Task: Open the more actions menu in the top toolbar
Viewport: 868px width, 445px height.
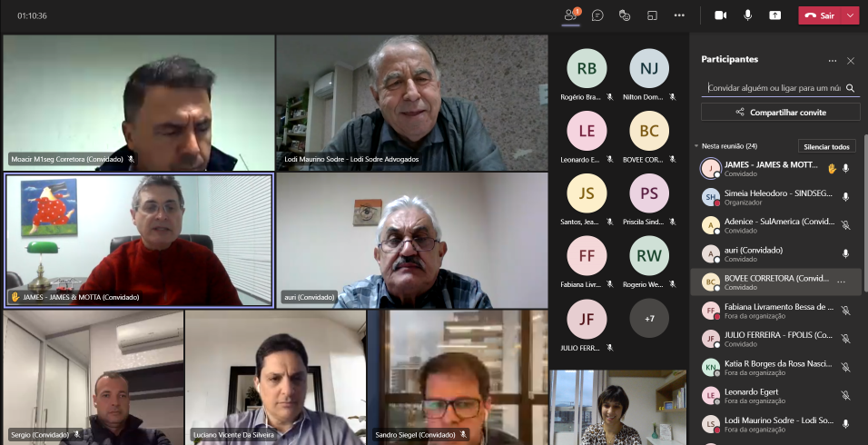Action: click(679, 15)
